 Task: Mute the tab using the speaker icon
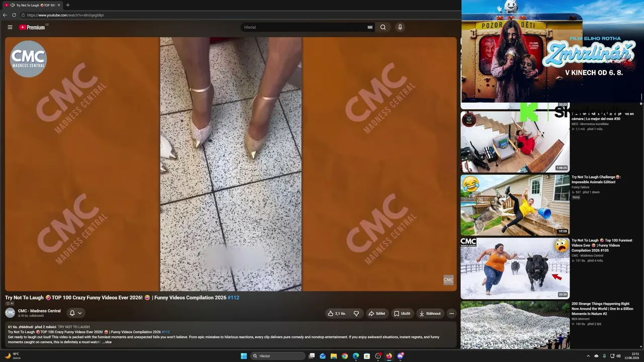12,5
